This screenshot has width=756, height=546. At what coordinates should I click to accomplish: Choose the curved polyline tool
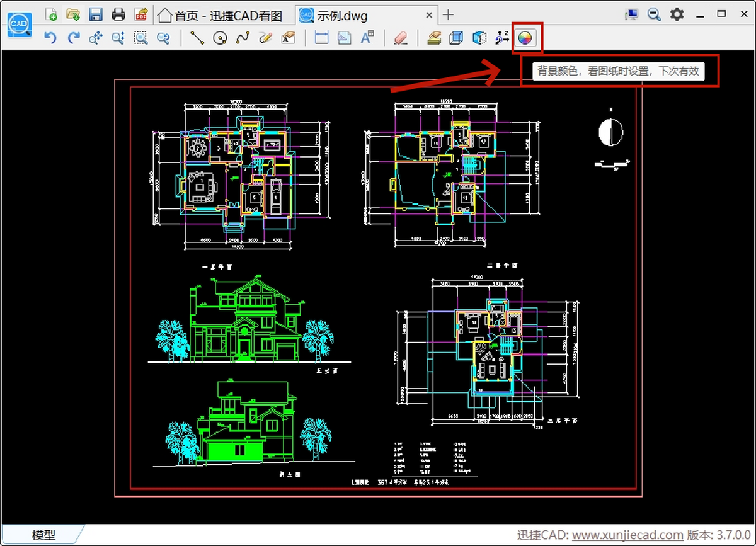[243, 38]
